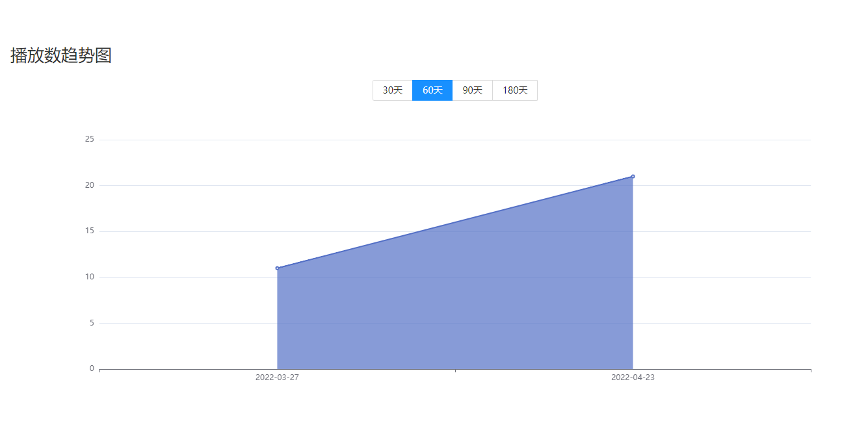The width and height of the screenshot is (868, 423).
Task: Click the 2022-03-27 x-axis date label
Action: 277,377
